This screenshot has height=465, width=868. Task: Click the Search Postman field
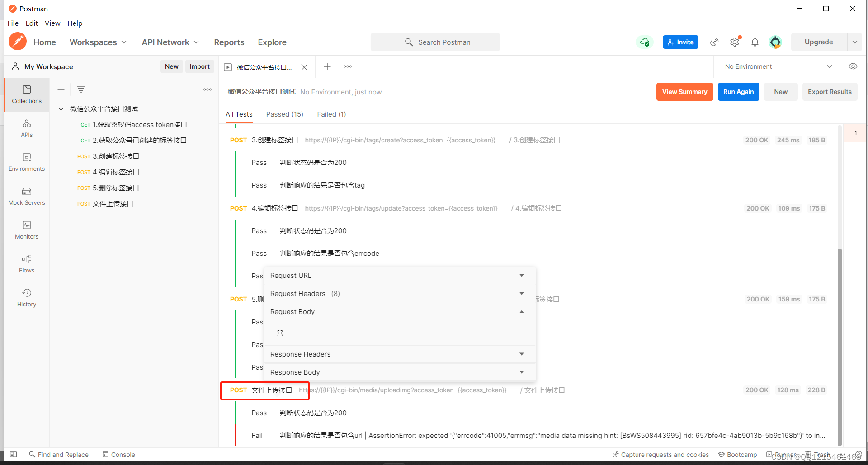click(435, 42)
